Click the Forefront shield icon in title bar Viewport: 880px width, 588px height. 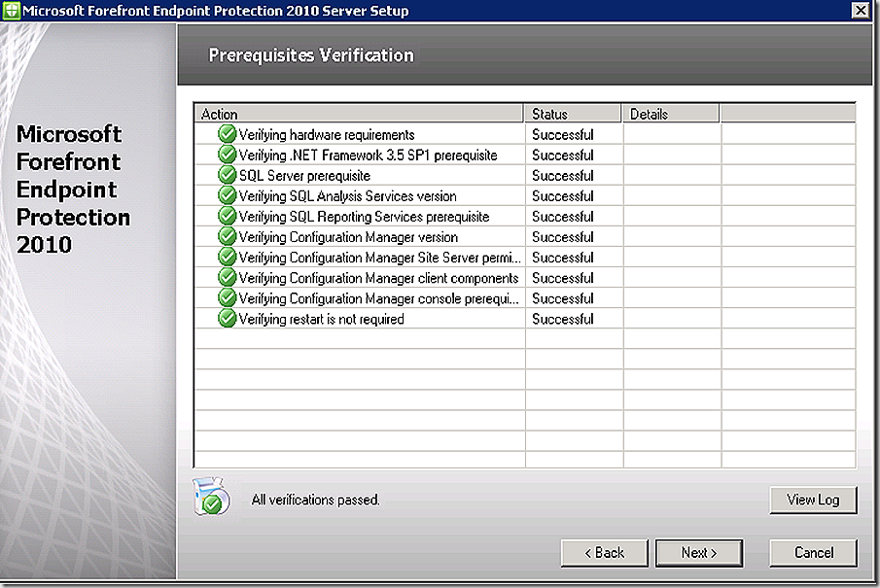11,11
